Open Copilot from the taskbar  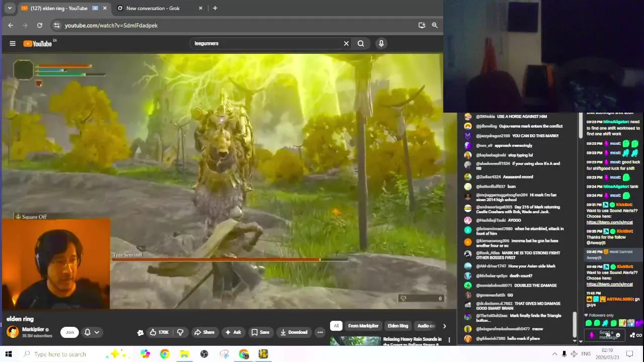point(145,354)
